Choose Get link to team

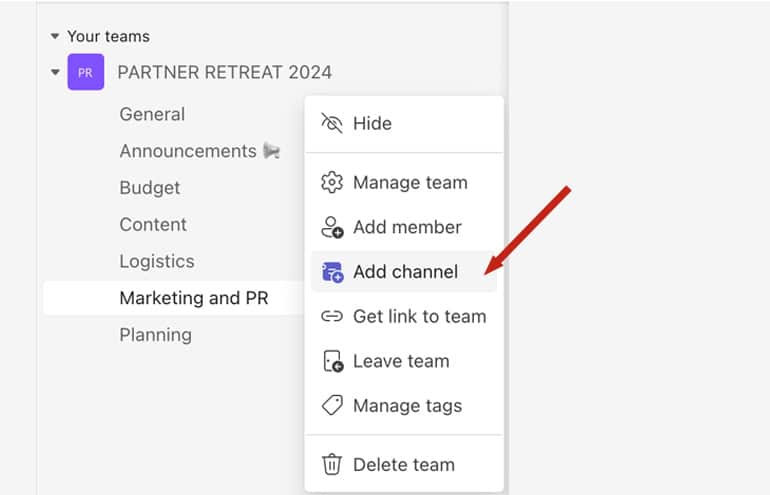click(404, 316)
